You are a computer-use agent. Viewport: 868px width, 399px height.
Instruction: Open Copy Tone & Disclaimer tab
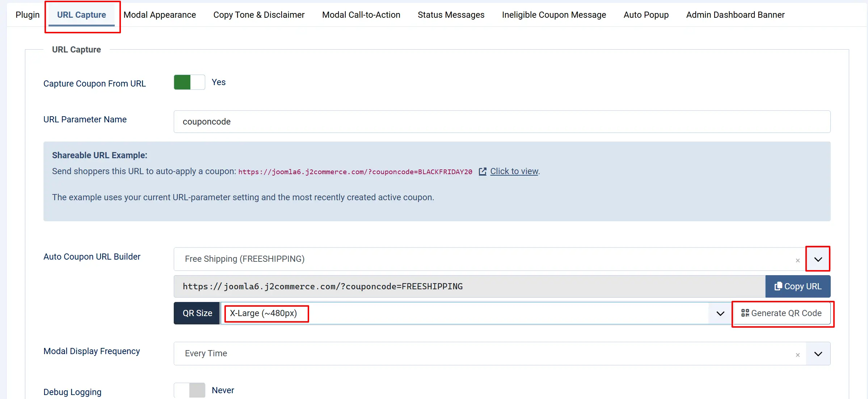259,15
